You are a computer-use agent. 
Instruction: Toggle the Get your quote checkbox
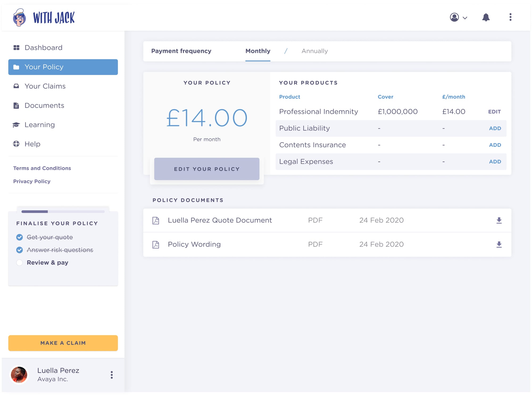pyautogui.click(x=19, y=237)
